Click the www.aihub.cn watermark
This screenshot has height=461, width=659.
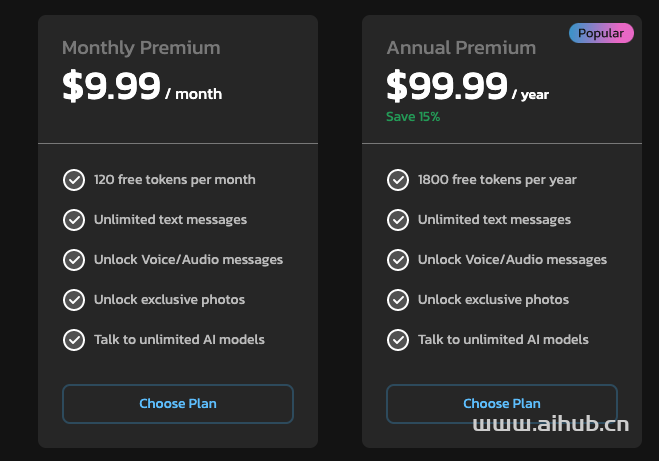tap(551, 424)
